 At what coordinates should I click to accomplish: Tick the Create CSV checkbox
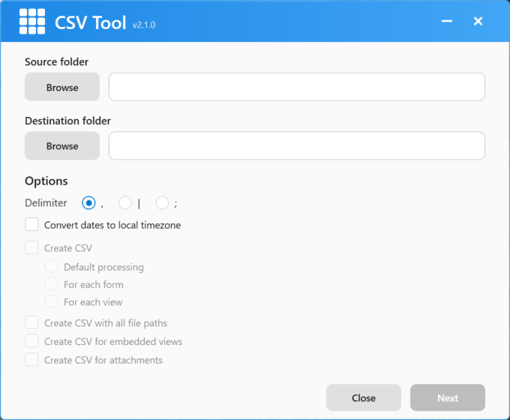click(x=31, y=247)
